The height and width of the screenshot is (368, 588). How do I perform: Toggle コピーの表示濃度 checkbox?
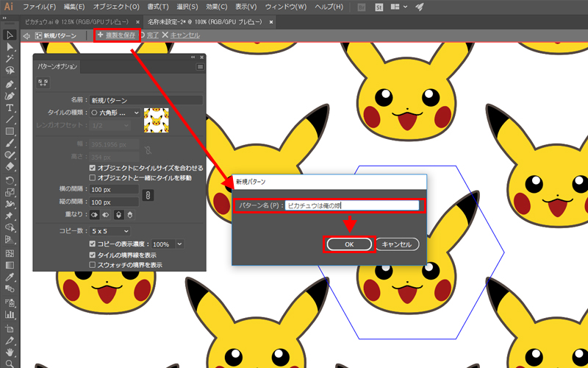(x=93, y=244)
